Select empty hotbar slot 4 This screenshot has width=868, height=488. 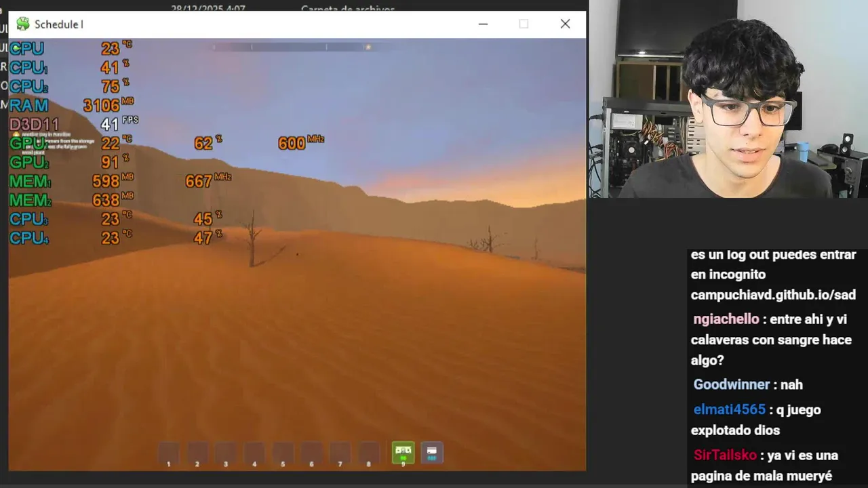pyautogui.click(x=254, y=453)
